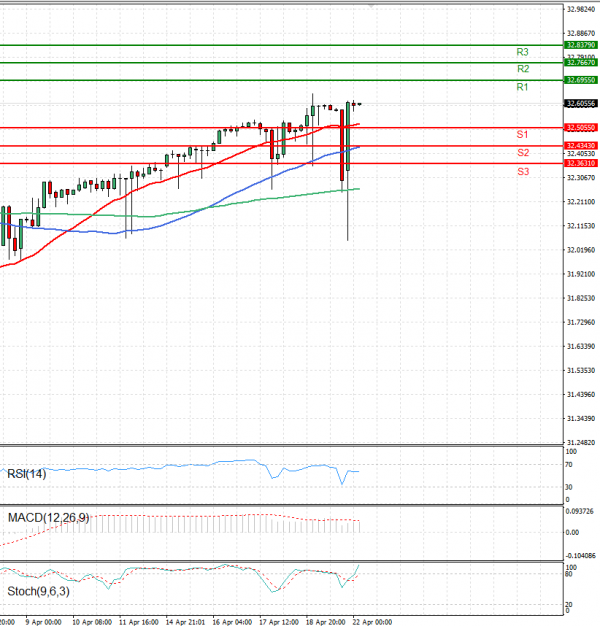Viewport: 600px width, 626px height.
Task: Click the 22 Apr 00:00 time label
Action: click(372, 622)
